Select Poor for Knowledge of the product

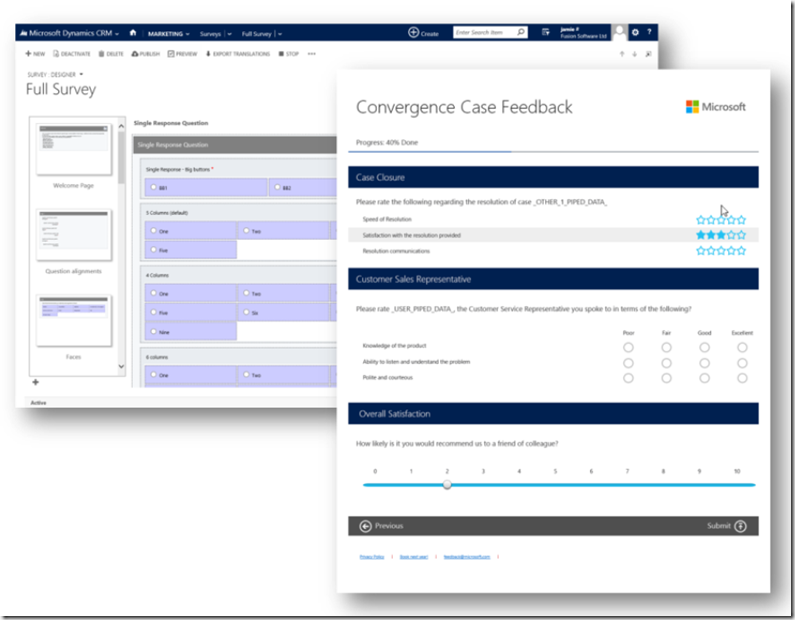[x=628, y=347]
